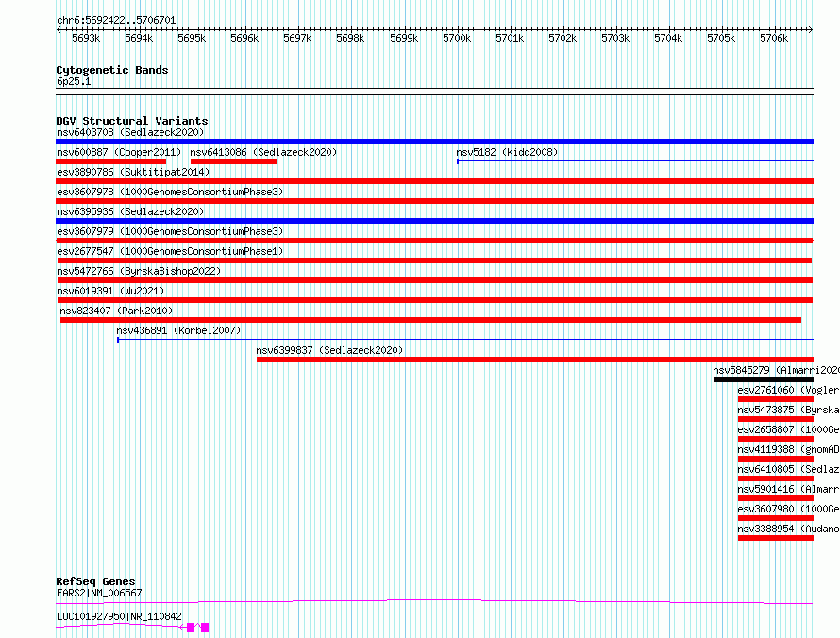The width and height of the screenshot is (840, 638).
Task: Open nsv5473875 variant label
Action: pos(788,410)
